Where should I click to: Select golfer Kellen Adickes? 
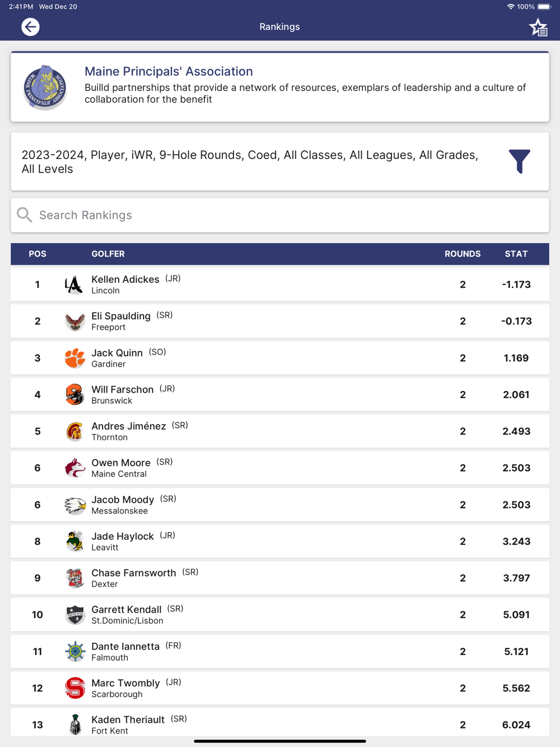click(x=125, y=279)
